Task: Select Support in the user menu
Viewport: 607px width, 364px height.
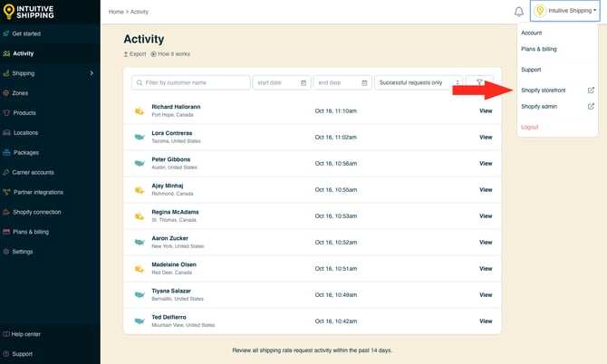Action: click(531, 70)
